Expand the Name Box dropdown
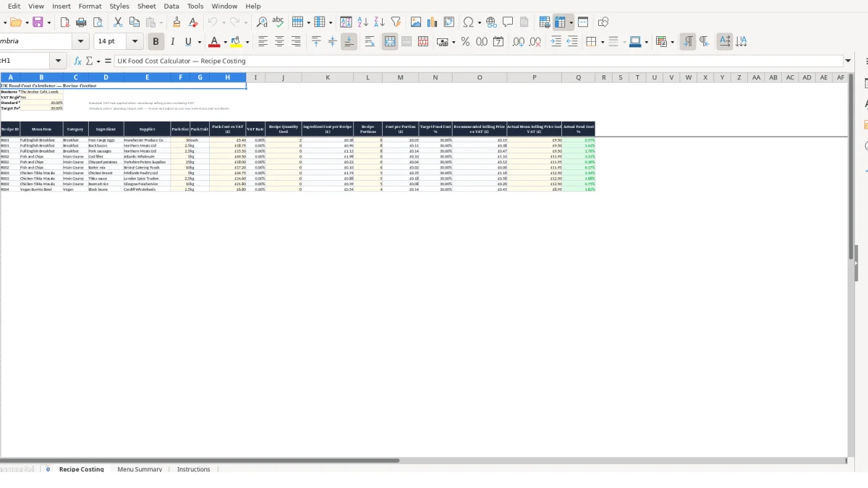The width and height of the screenshot is (868, 488). point(59,61)
